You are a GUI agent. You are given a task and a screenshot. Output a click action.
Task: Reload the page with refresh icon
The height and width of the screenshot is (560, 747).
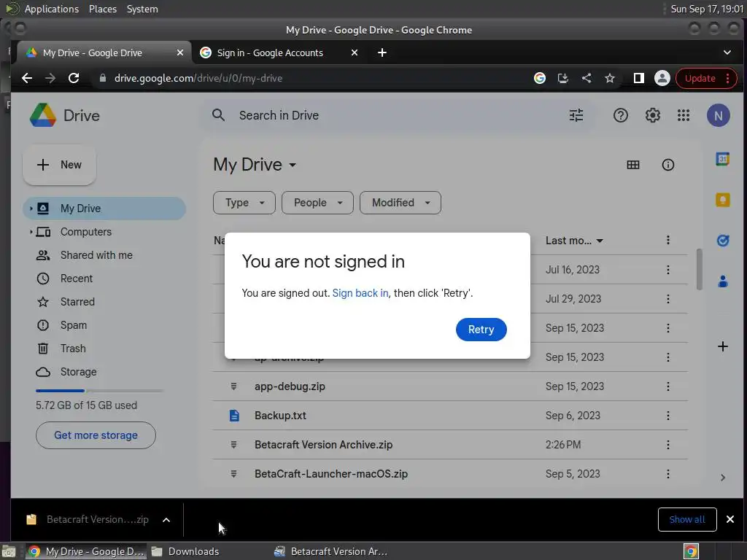(x=74, y=79)
